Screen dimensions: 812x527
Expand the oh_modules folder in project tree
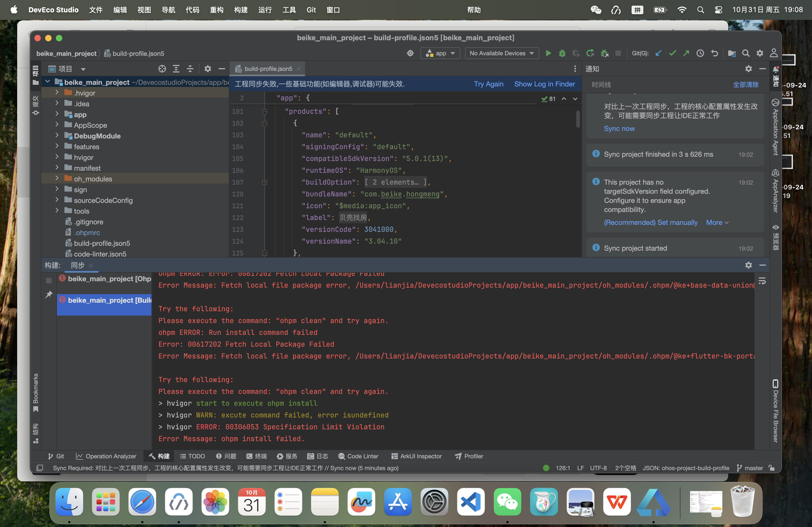[57, 178]
